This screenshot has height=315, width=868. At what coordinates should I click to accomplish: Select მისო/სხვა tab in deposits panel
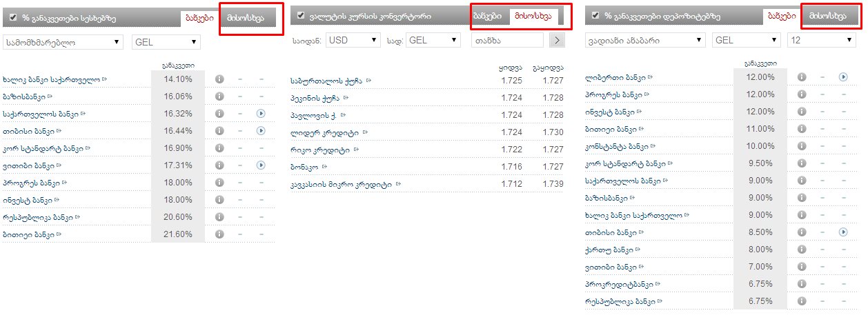coord(828,16)
